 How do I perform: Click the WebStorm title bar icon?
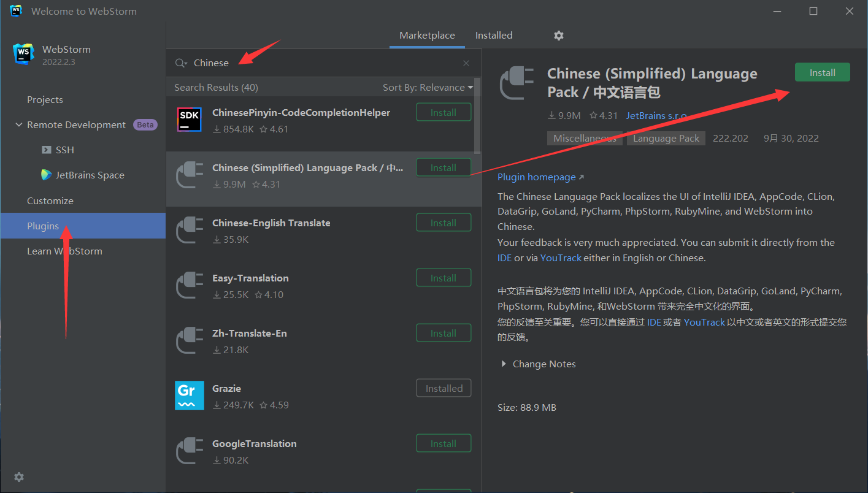coord(16,11)
